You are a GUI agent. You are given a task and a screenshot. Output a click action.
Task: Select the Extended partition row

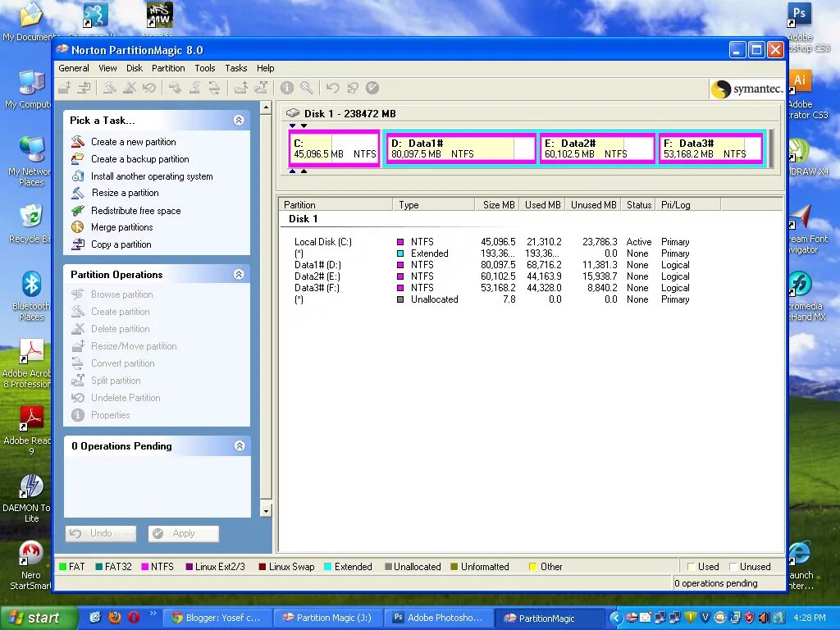(491, 253)
